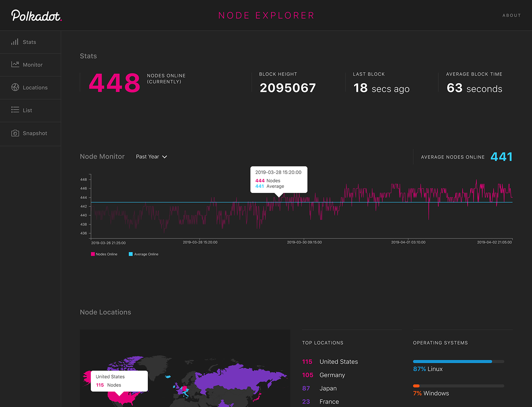Click the Germany top location row
532x407 pixels.
click(x=324, y=375)
